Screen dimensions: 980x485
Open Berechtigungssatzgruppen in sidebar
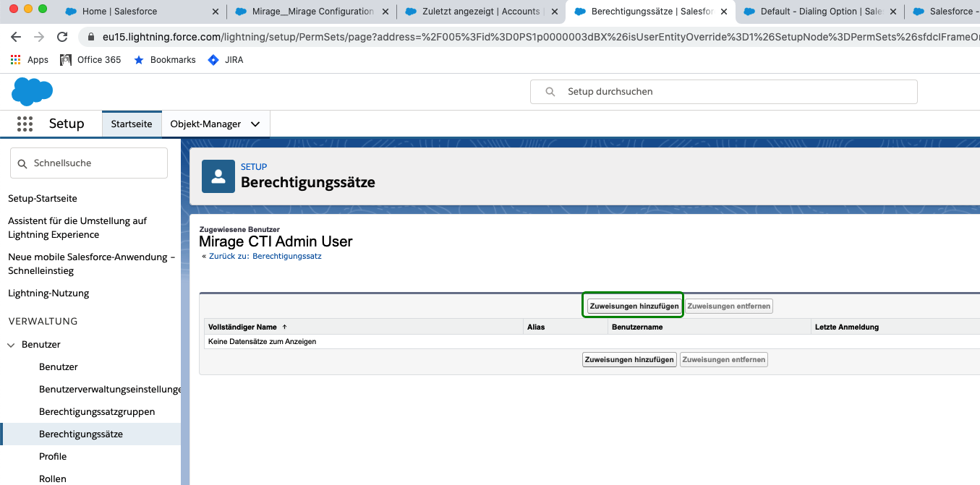[x=97, y=412]
